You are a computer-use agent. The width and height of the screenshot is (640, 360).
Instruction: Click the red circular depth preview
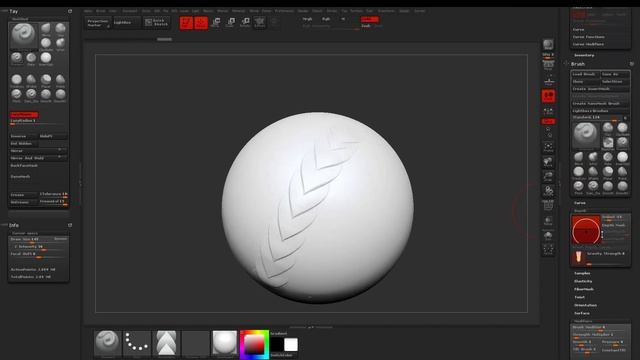point(586,230)
